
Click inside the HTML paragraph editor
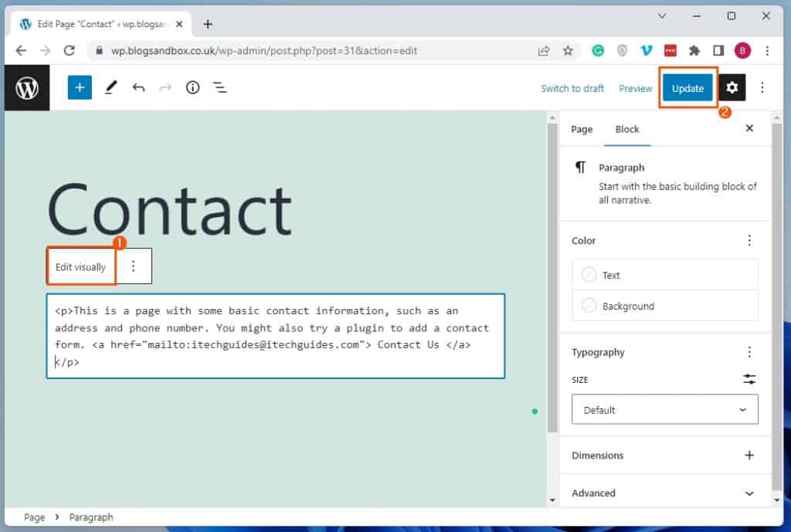point(276,336)
